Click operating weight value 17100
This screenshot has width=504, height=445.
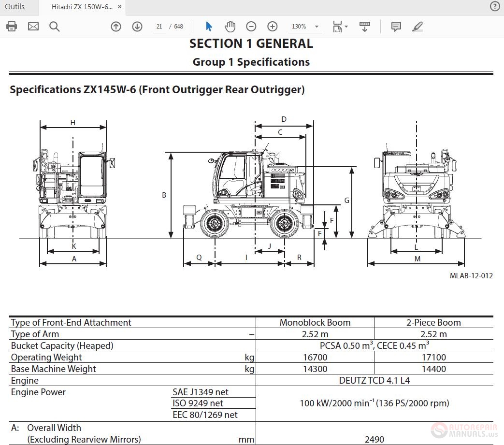pyautogui.click(x=433, y=357)
